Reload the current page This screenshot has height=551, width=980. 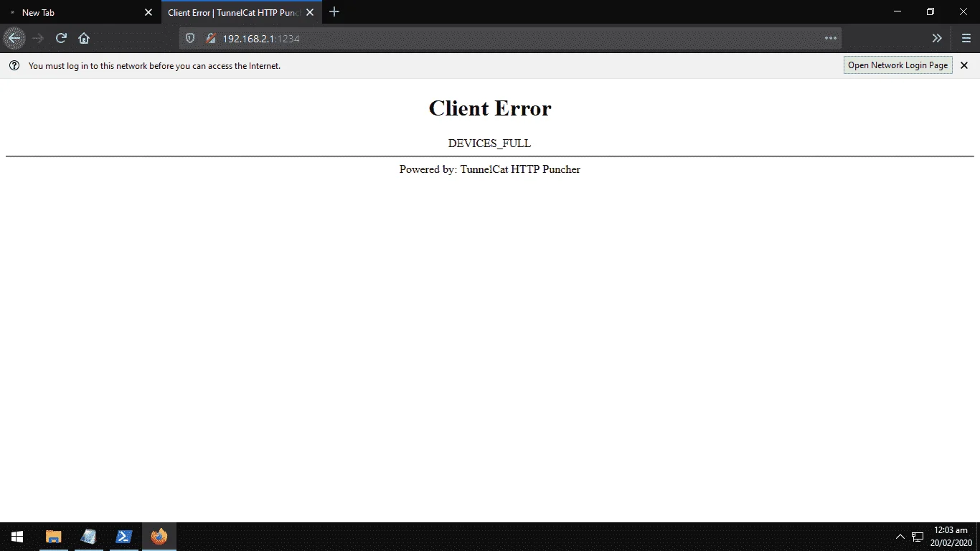(61, 38)
